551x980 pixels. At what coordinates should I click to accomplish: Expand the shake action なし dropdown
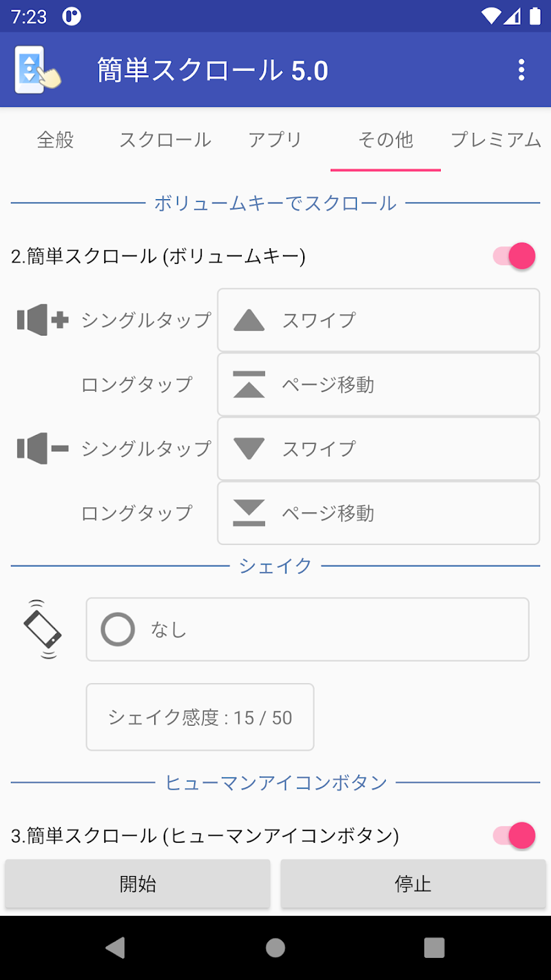(x=307, y=629)
